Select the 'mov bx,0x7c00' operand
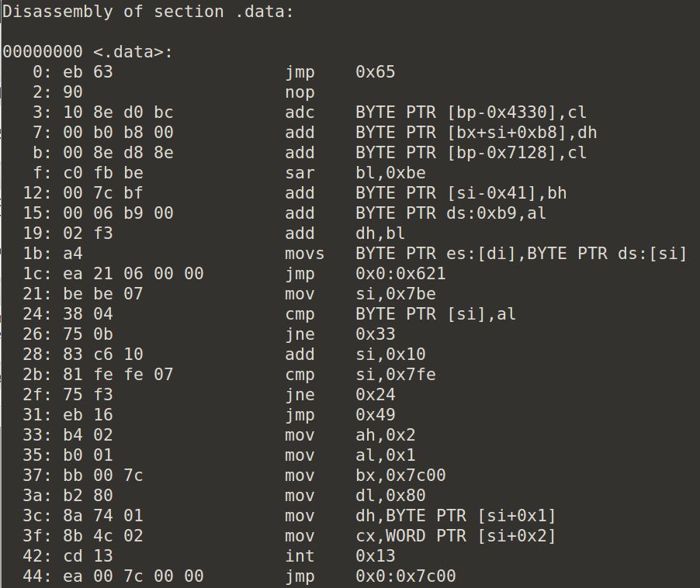700x588 pixels. (400, 475)
